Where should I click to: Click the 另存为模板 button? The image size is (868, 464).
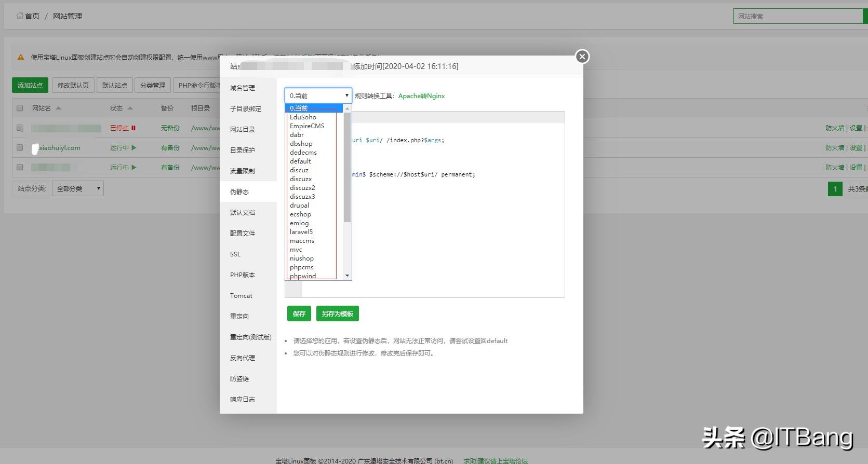[x=337, y=313]
